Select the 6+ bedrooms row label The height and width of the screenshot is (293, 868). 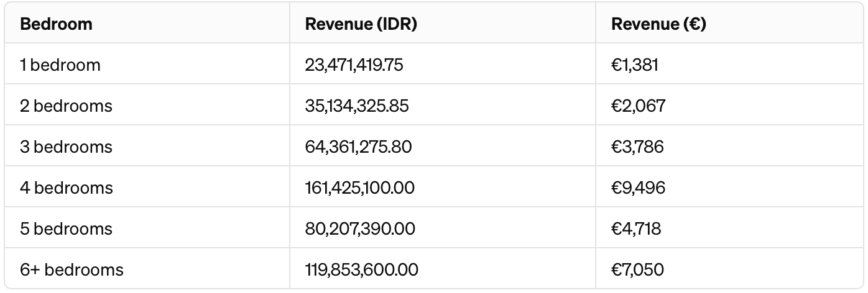pyautogui.click(x=72, y=269)
